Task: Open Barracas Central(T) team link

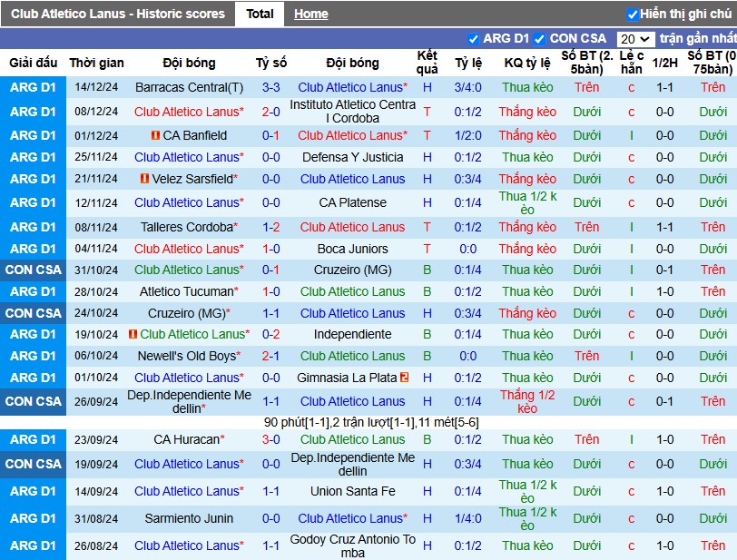Action: (189, 87)
